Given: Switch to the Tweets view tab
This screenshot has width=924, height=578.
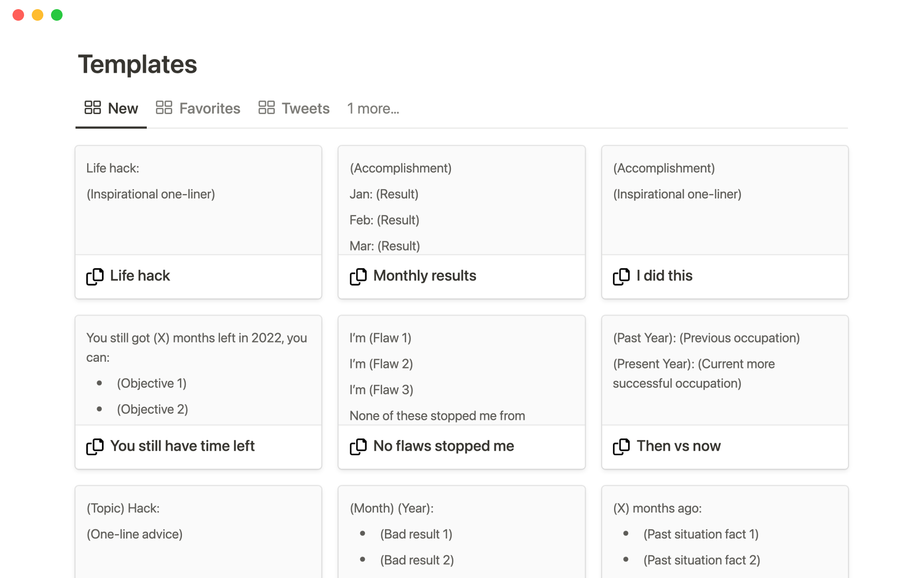Looking at the screenshot, I should pyautogui.click(x=305, y=108).
